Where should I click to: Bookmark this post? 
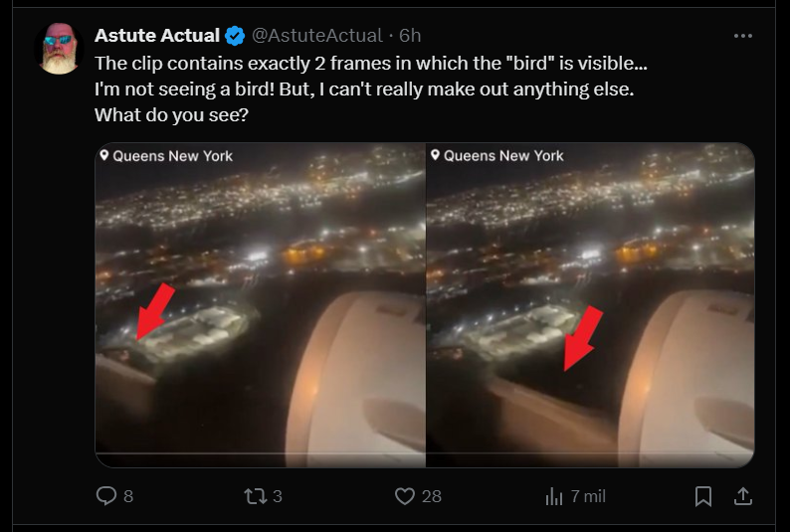[x=702, y=495]
